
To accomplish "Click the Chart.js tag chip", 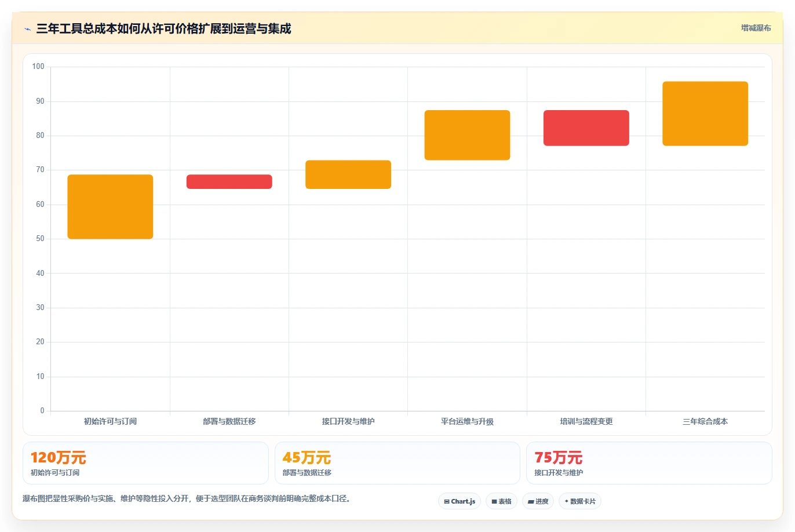I will (x=460, y=501).
